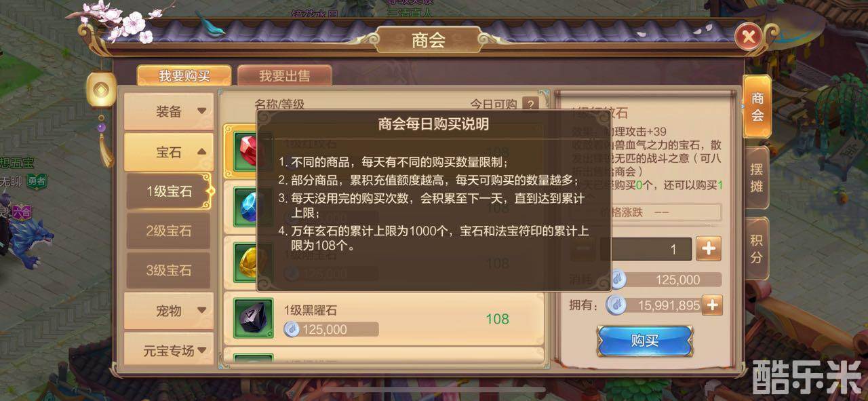This screenshot has width=868, height=401.
Task: Select the 1级黑曜石 black gem icon
Action: coord(253,318)
